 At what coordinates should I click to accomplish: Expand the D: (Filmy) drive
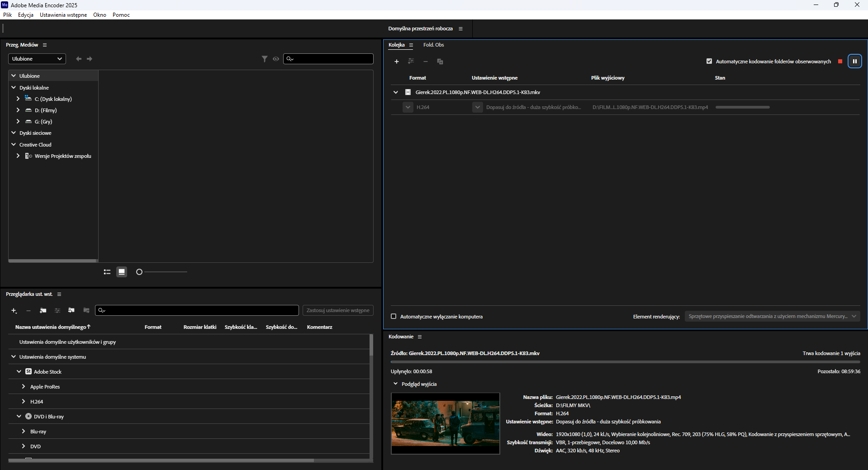coord(18,110)
